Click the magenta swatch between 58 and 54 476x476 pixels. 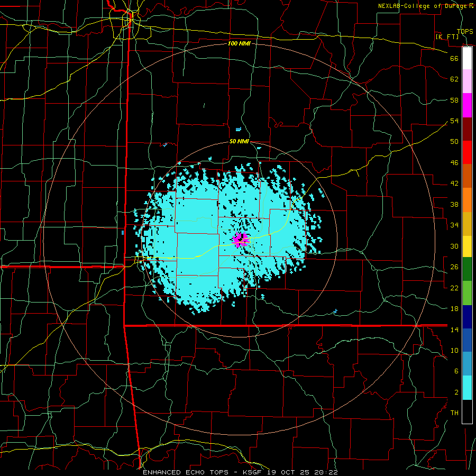467,105
